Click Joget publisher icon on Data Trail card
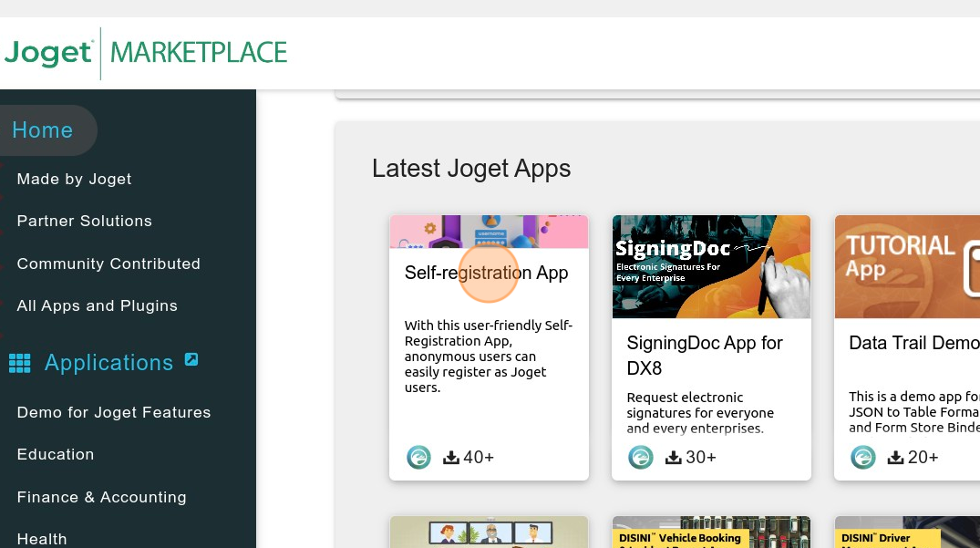The image size is (980, 548). pos(863,458)
